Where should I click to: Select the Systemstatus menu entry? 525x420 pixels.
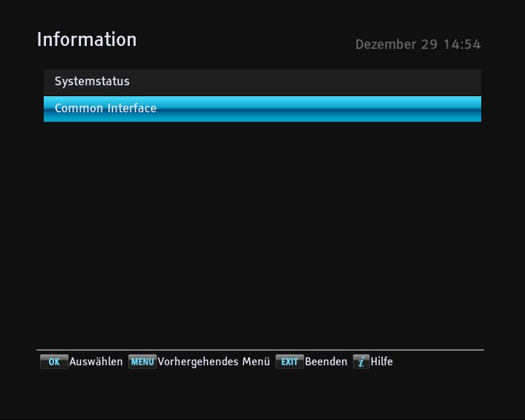92,82
